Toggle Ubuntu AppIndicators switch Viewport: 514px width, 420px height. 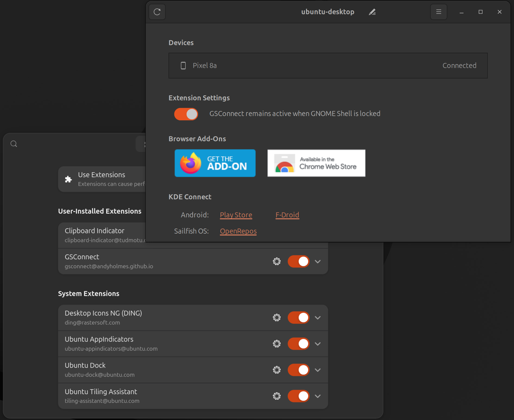(x=298, y=344)
